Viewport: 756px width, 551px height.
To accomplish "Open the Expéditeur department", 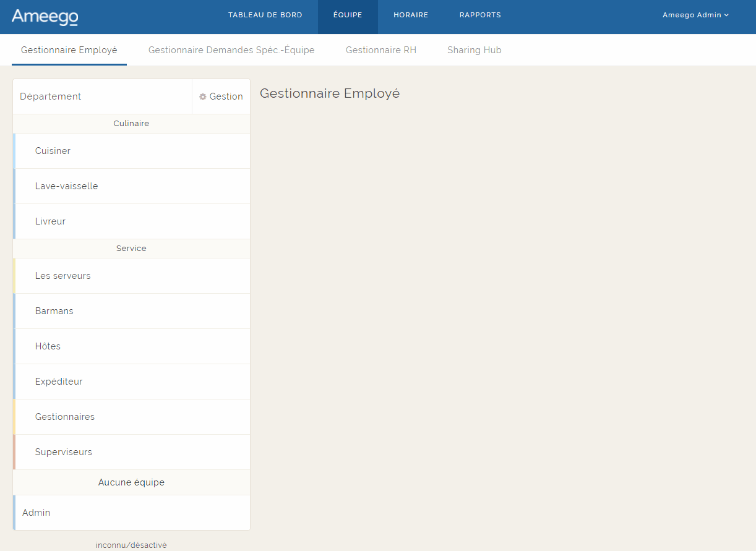I will coord(59,382).
